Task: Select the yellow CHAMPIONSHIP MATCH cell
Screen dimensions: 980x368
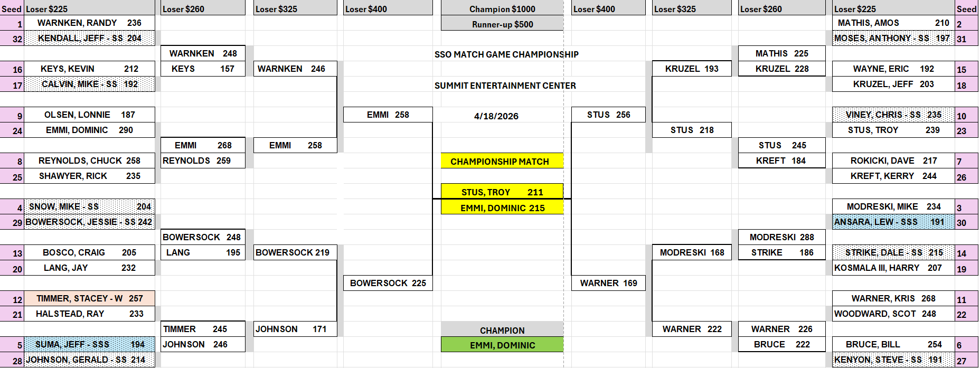Action: tap(502, 161)
